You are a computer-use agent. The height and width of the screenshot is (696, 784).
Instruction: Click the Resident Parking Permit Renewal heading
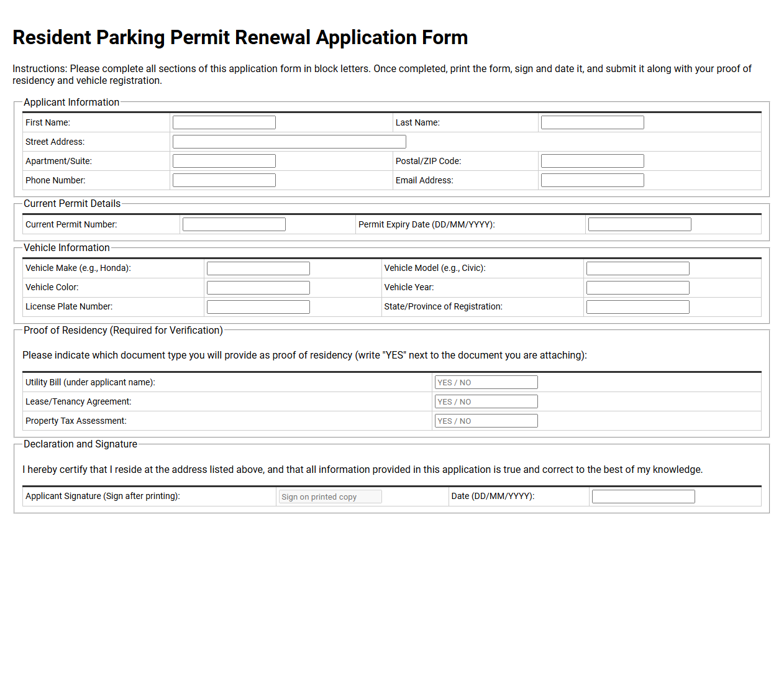click(240, 37)
